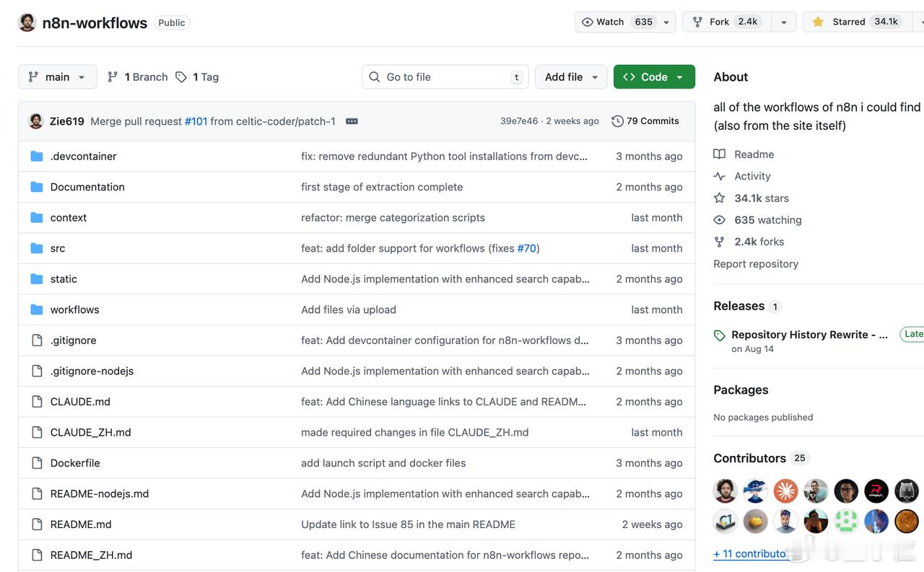Click the context folder icon
Screen dimensions: 924x572
click(x=37, y=217)
